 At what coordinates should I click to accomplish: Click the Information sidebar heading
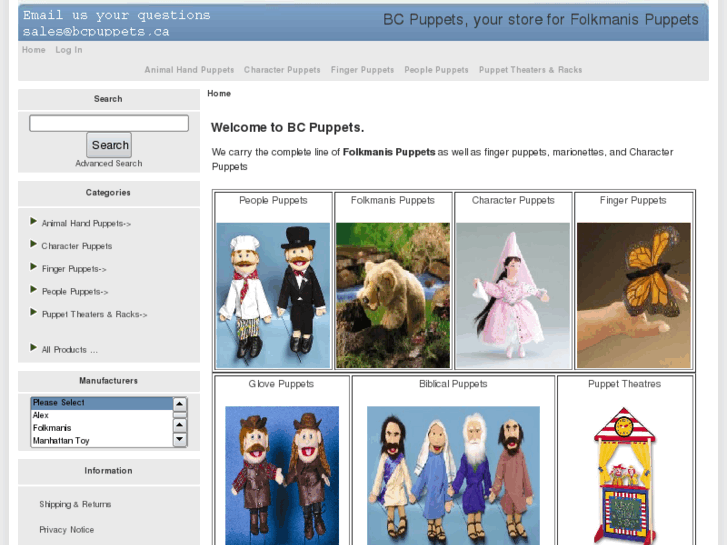[108, 471]
